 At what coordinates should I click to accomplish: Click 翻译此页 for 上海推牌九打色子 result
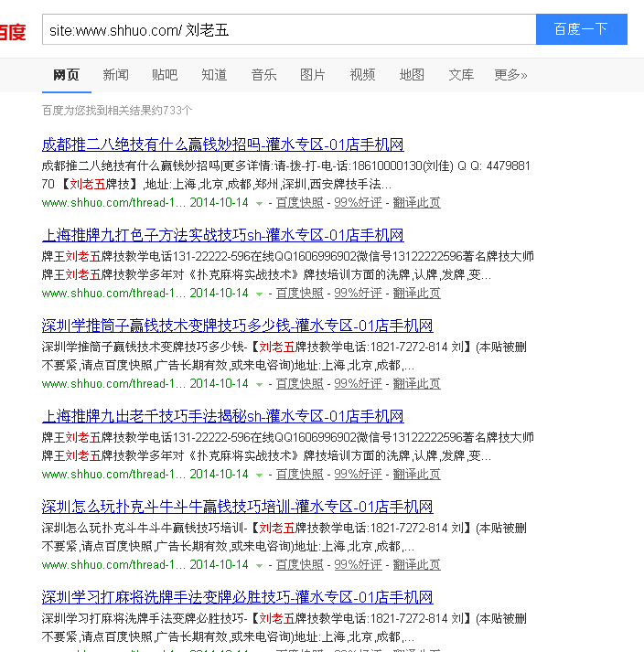click(x=416, y=294)
